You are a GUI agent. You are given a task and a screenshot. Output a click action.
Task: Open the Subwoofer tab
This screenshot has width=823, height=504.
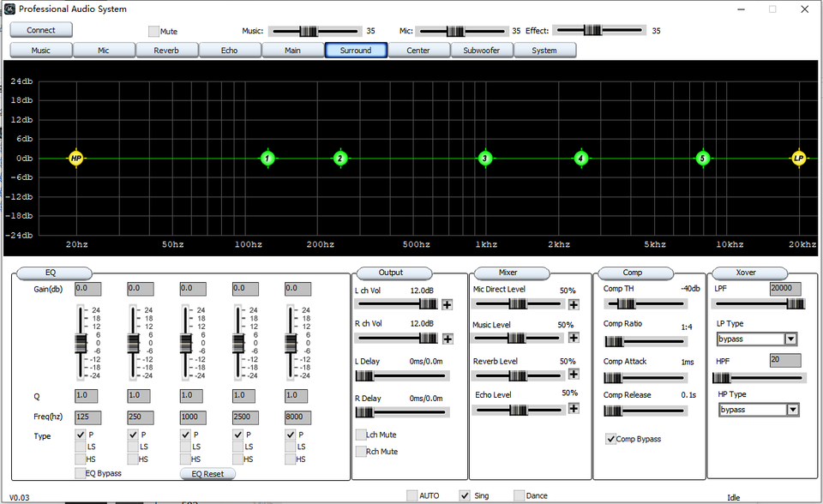[482, 51]
